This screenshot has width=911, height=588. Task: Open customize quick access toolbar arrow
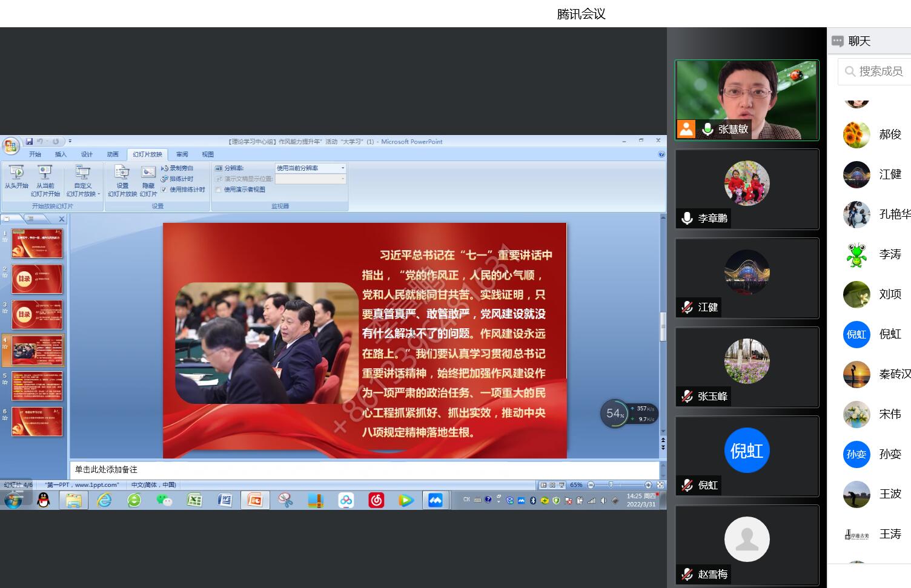[70, 141]
